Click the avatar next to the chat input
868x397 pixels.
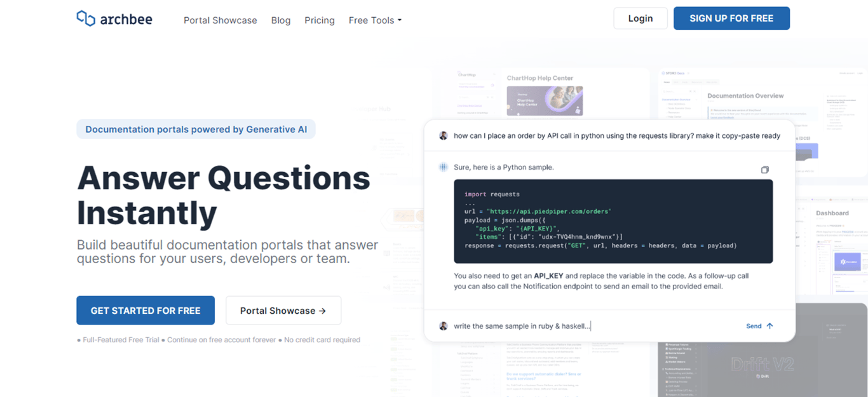pyautogui.click(x=444, y=326)
